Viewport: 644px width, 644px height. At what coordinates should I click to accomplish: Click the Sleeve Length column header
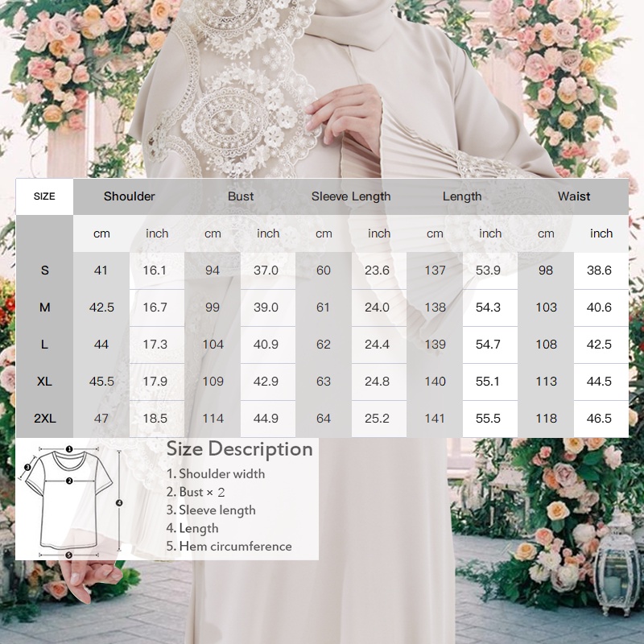[x=351, y=196]
